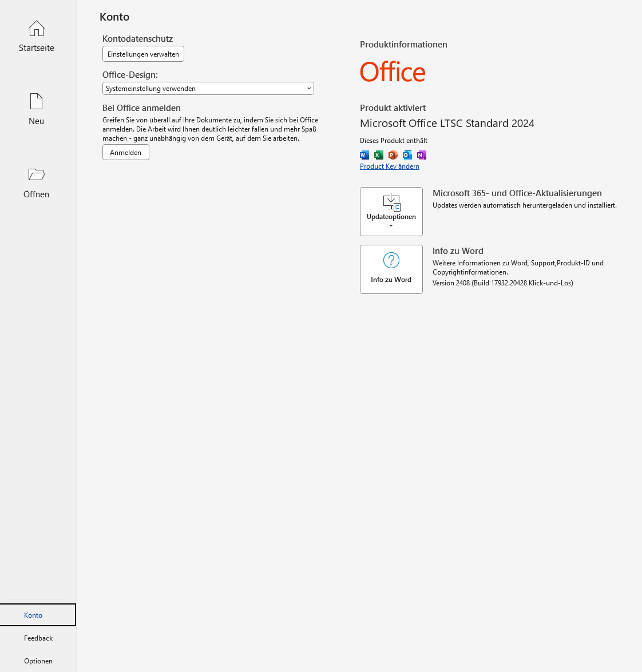The image size is (642, 672).
Task: Click the large orange Office logo
Action: coord(393,73)
